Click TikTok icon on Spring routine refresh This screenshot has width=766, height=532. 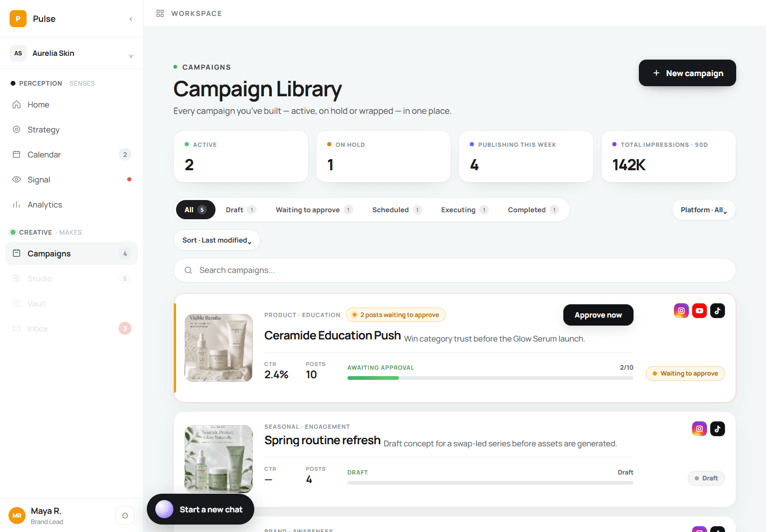(x=718, y=429)
